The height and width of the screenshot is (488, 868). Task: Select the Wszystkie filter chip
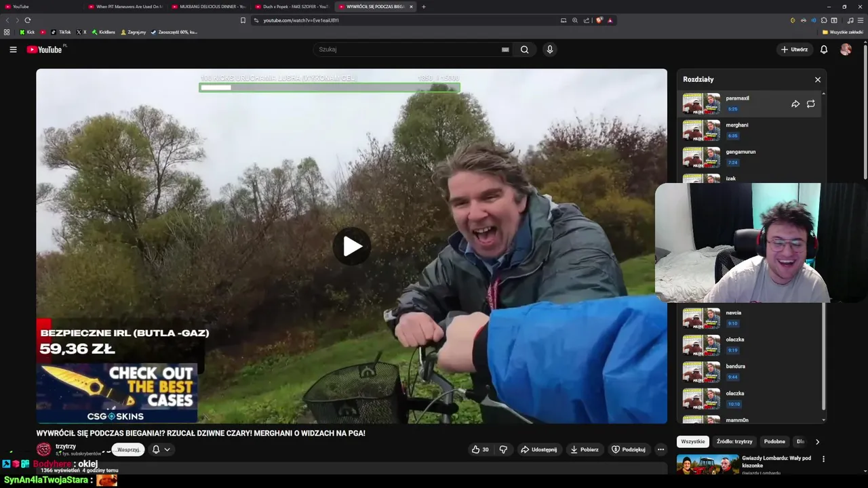click(x=693, y=442)
